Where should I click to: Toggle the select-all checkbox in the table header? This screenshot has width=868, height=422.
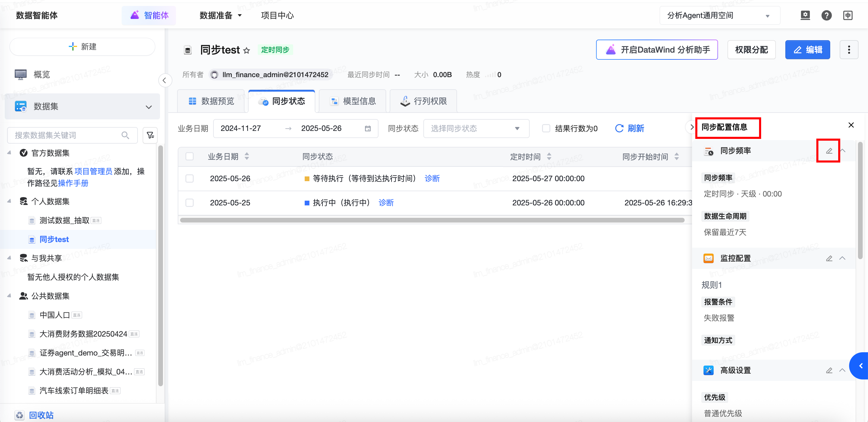pyautogui.click(x=190, y=156)
